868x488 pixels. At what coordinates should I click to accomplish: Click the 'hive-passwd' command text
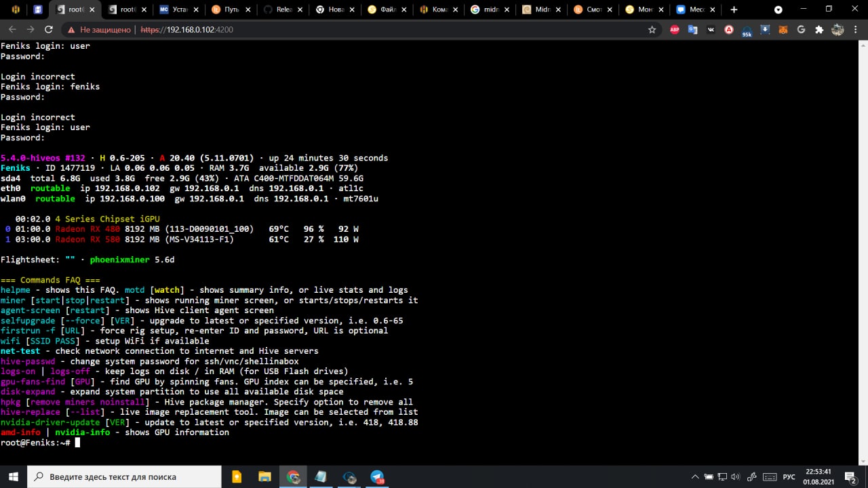28,361
